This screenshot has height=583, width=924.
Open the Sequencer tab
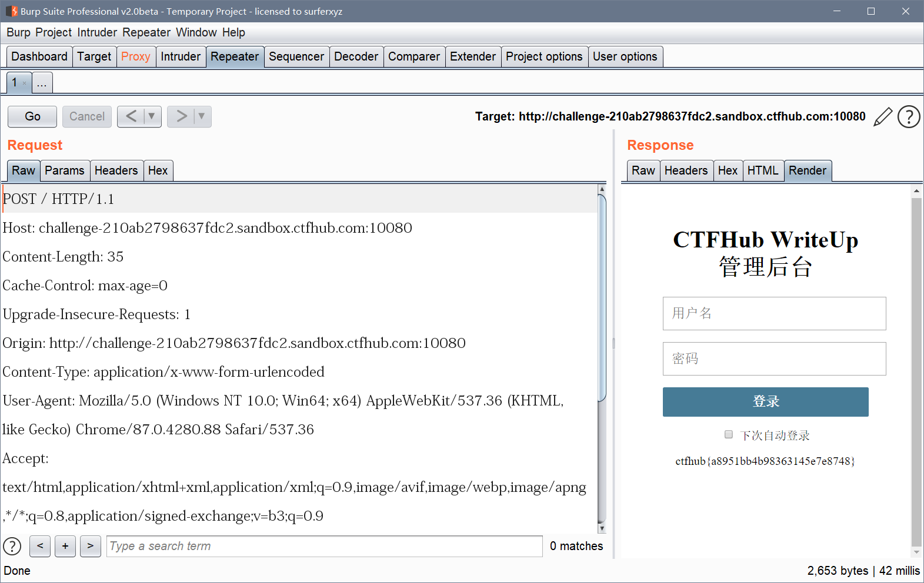coord(296,56)
